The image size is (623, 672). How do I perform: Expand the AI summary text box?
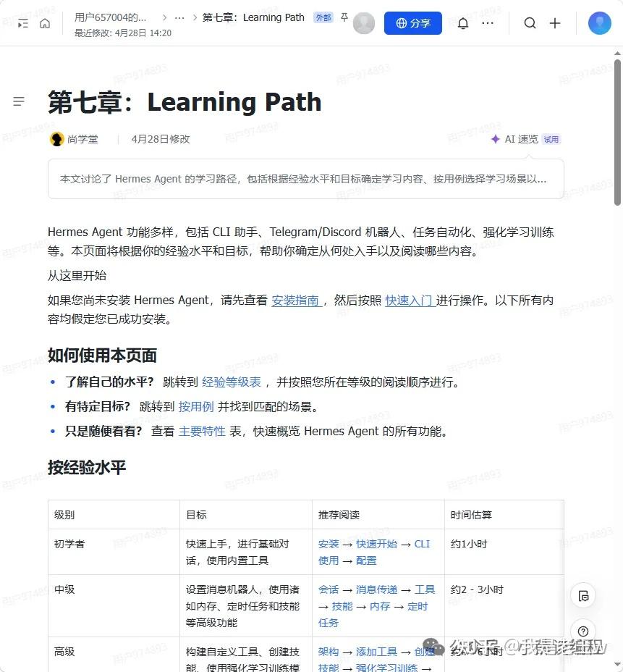pyautogui.click(x=306, y=179)
